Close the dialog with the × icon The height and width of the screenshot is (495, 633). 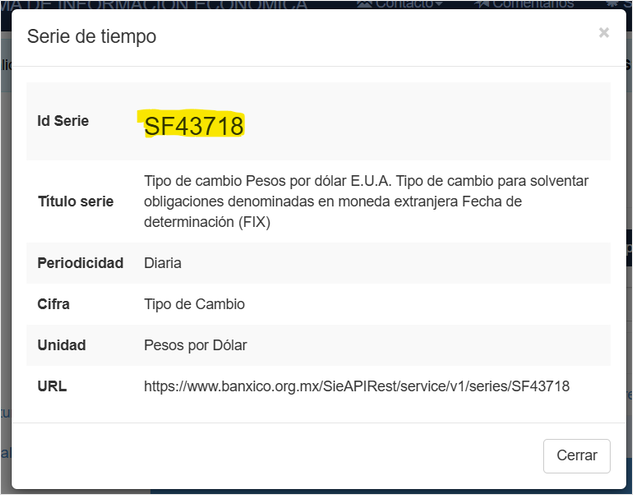[x=603, y=33]
